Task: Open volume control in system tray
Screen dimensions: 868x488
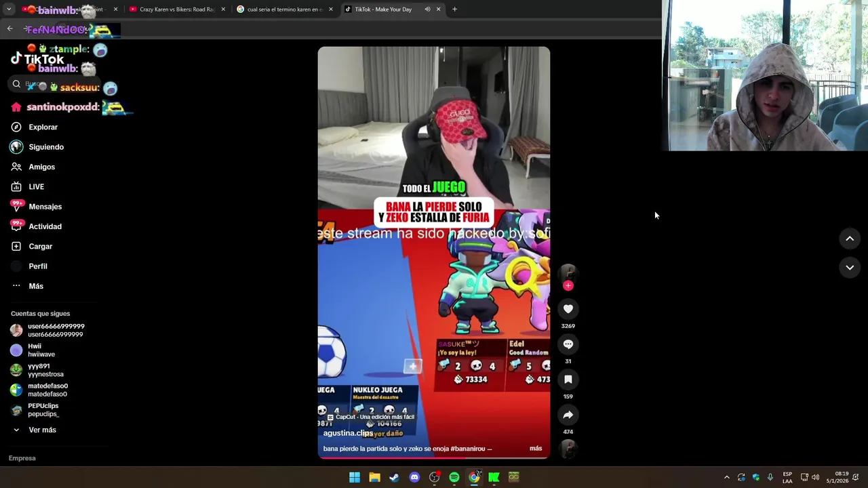Action: (815, 477)
